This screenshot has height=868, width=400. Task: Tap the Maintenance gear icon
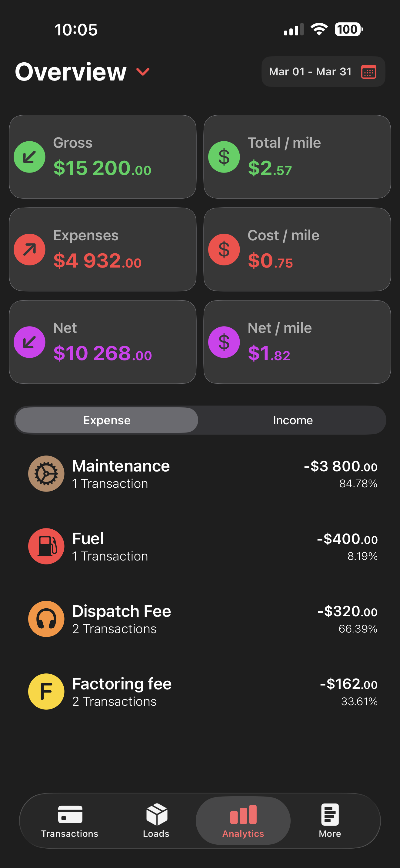pos(46,473)
